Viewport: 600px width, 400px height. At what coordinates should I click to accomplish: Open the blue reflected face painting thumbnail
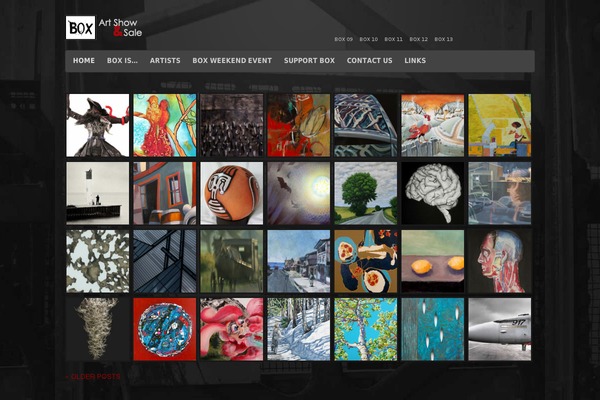(499, 193)
